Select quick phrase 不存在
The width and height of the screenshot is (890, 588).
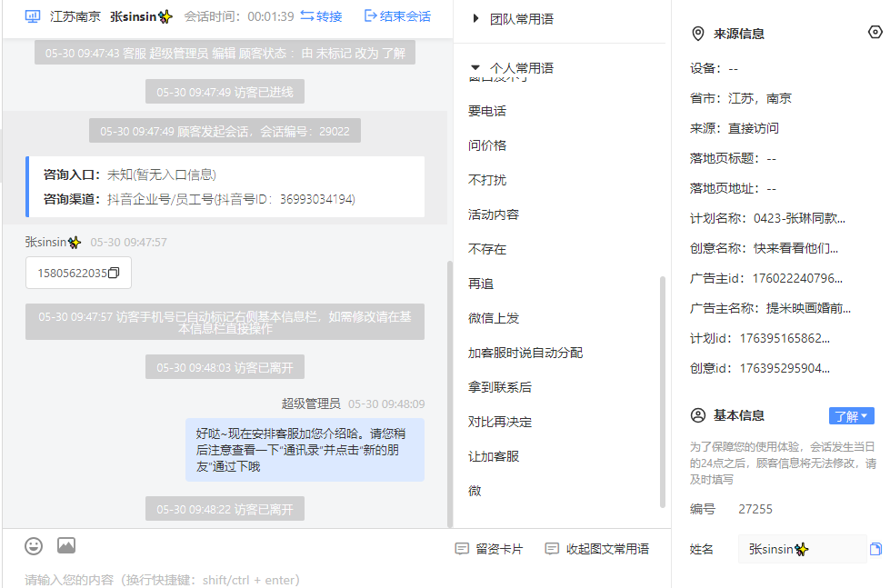pos(487,249)
